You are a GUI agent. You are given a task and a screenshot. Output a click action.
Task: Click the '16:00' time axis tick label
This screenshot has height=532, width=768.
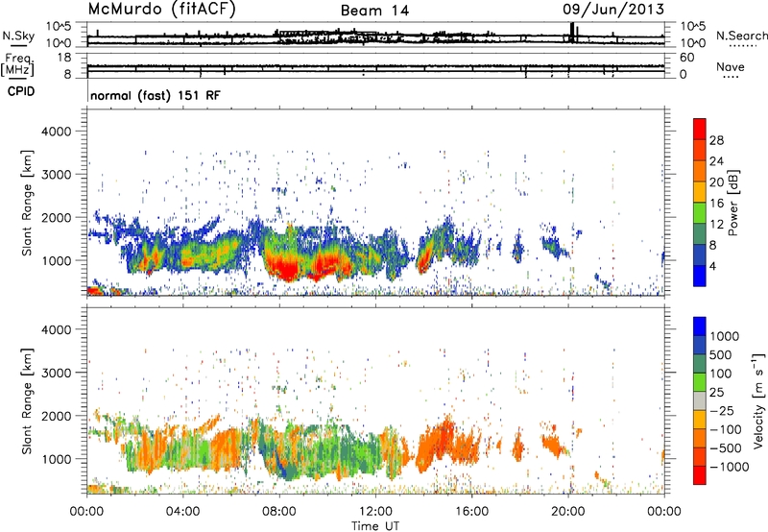coord(471,512)
